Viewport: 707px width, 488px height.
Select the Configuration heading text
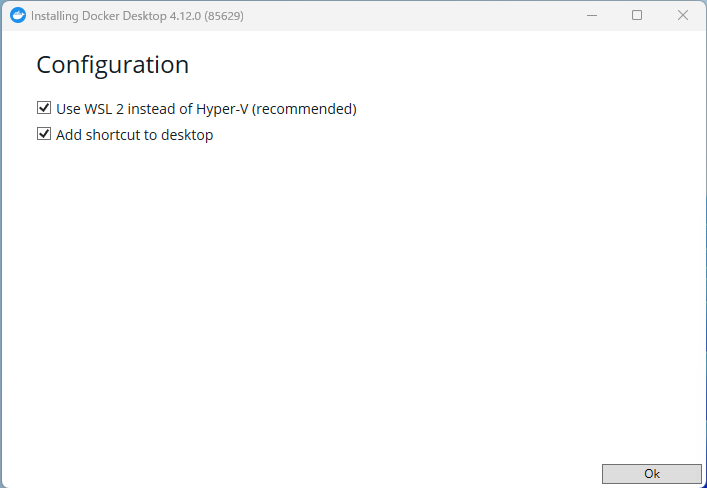[112, 65]
